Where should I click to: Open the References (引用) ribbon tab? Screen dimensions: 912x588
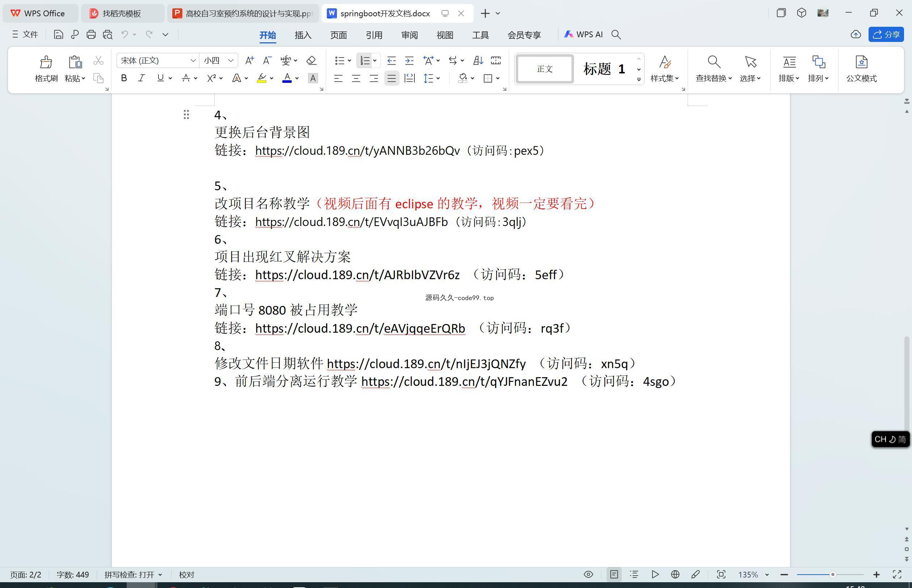coord(374,35)
